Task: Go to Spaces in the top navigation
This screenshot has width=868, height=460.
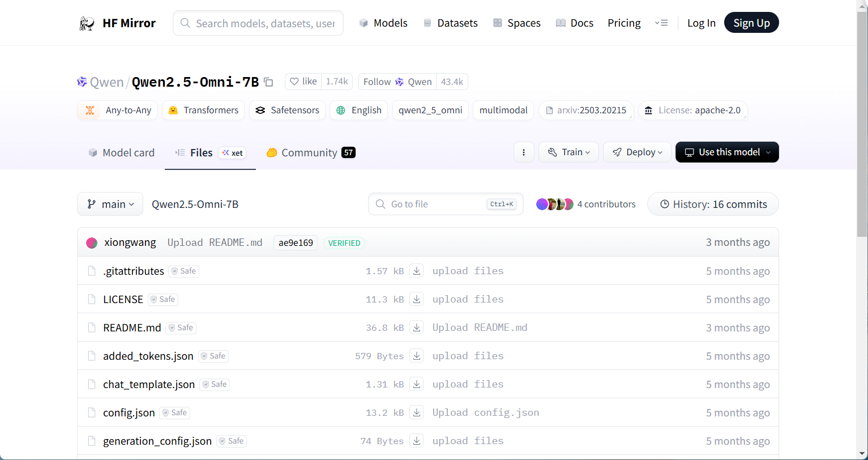Action: click(516, 23)
